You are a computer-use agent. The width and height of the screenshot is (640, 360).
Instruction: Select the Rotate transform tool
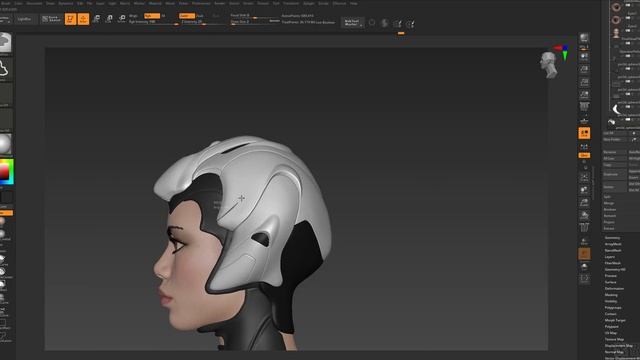pos(122,19)
